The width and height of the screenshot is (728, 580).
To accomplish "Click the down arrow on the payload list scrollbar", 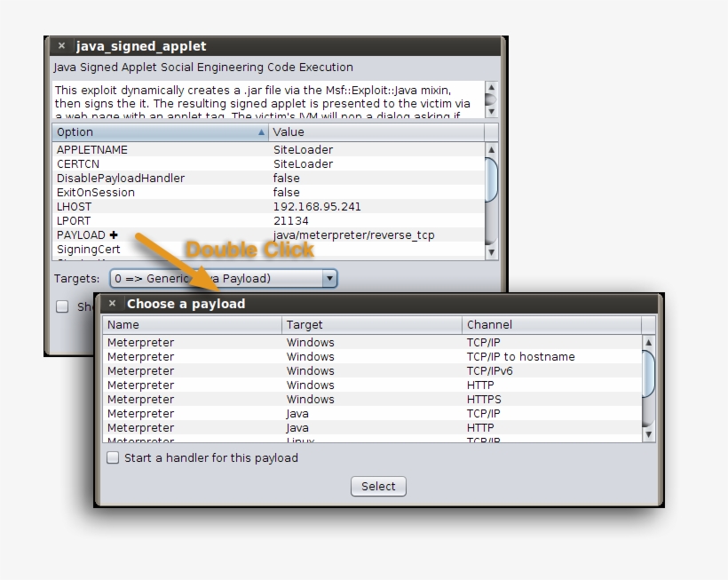I will point(649,435).
